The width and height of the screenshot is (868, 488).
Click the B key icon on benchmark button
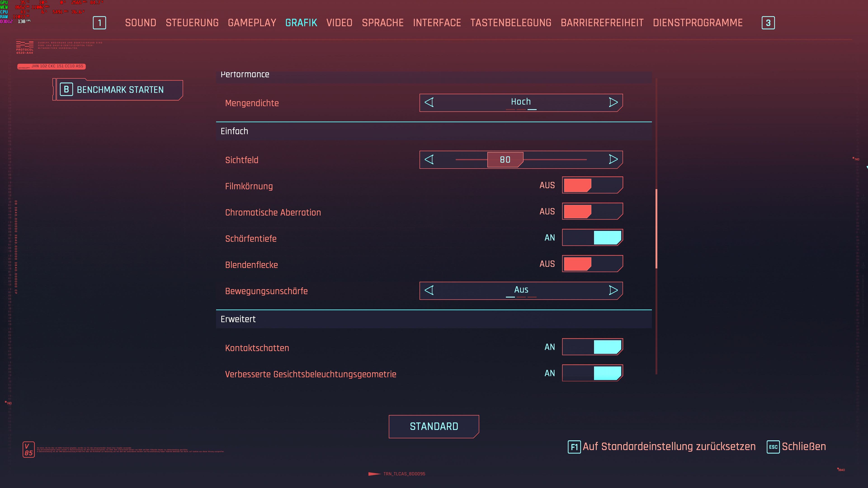[x=66, y=90]
